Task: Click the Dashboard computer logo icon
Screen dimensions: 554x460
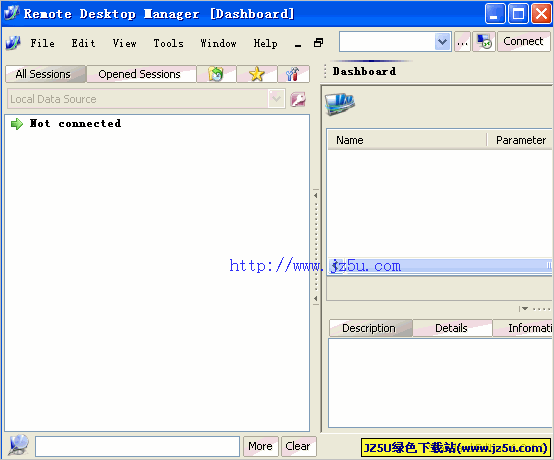Action: click(x=340, y=104)
